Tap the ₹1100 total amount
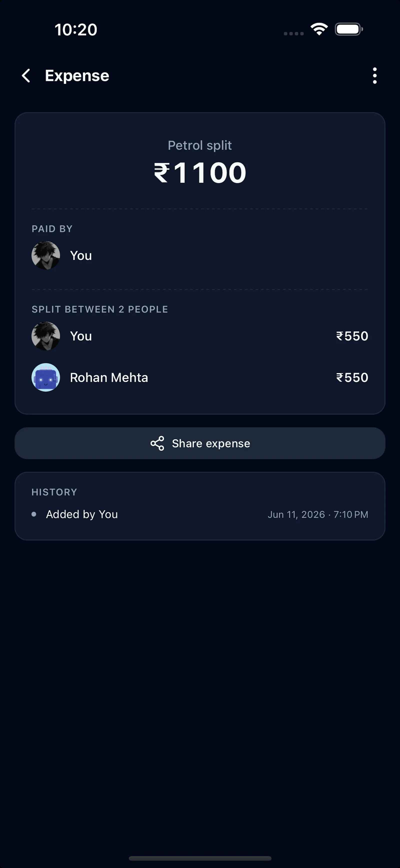This screenshot has height=868, width=400. point(200,173)
